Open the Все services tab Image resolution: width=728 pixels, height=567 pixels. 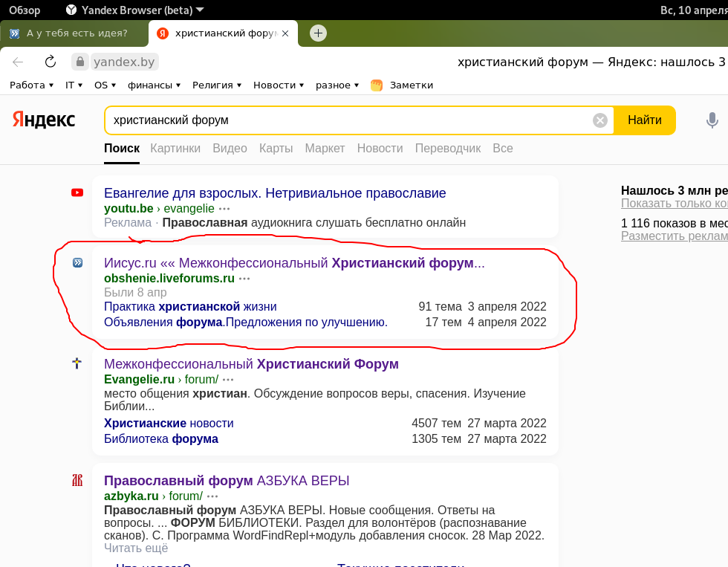coord(503,148)
